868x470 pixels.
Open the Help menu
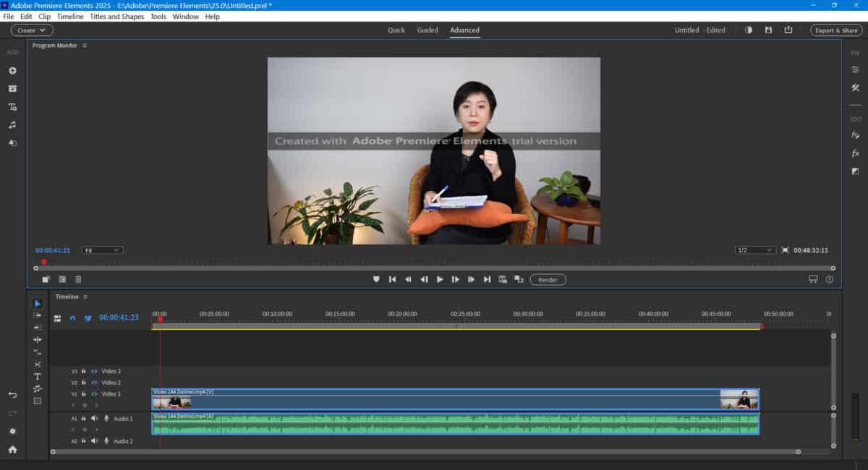pos(213,16)
